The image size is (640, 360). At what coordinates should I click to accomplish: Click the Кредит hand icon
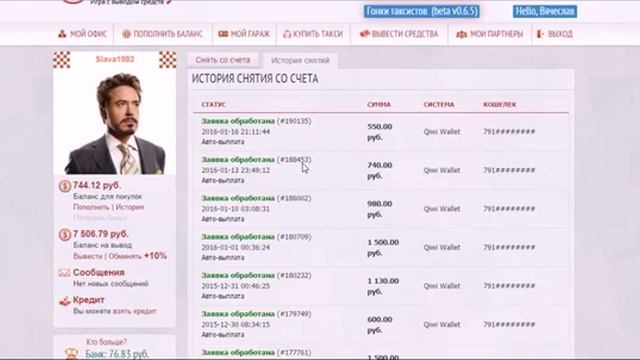pyautogui.click(x=64, y=301)
